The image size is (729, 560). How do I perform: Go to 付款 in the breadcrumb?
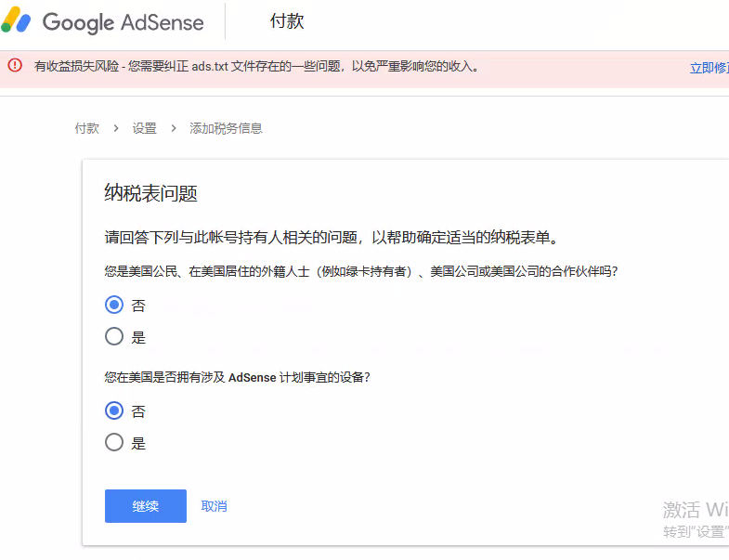(x=87, y=128)
